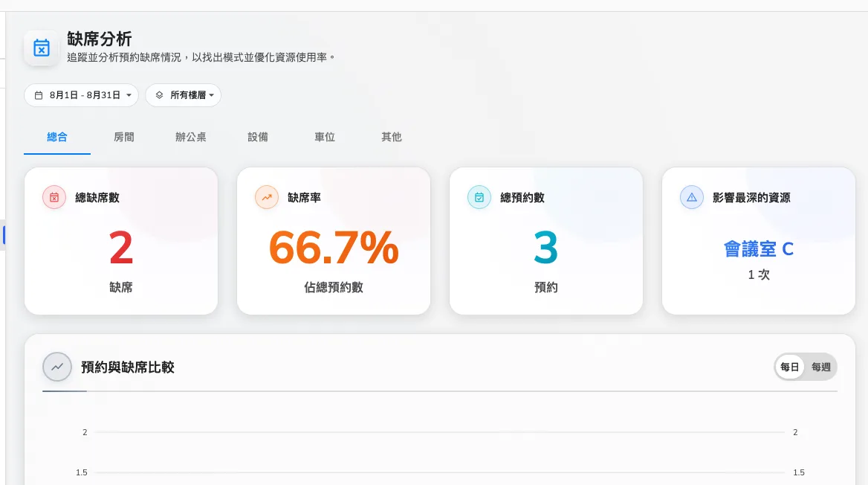The width and height of the screenshot is (868, 485).
Task: Switch chart to 每週 view
Action: click(x=821, y=367)
